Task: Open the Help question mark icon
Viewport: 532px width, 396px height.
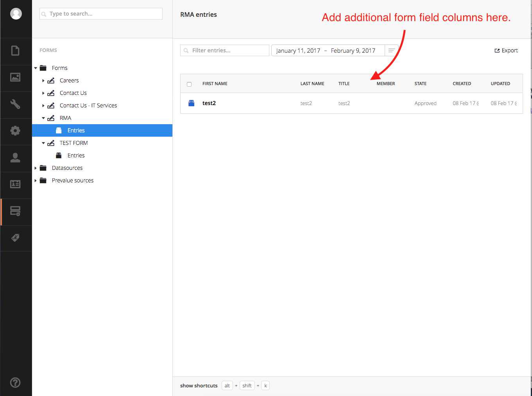Action: click(15, 383)
